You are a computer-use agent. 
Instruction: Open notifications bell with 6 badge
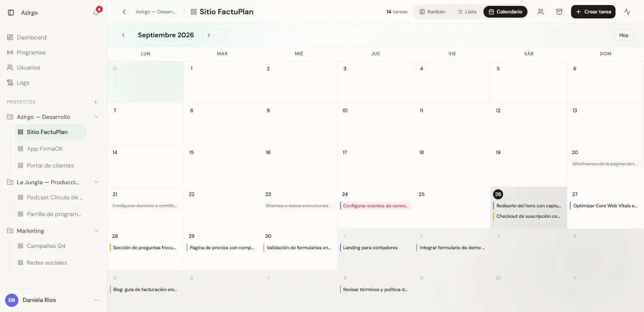pos(96,12)
